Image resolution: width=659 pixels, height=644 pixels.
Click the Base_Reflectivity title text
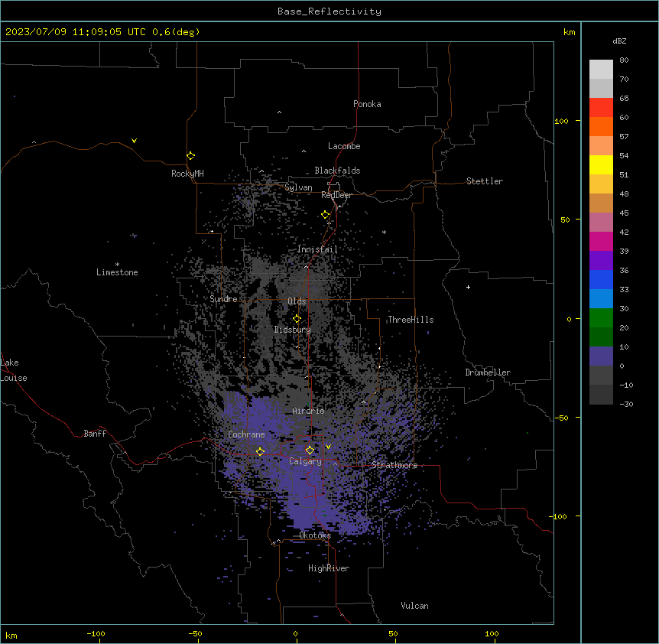pyautogui.click(x=329, y=11)
